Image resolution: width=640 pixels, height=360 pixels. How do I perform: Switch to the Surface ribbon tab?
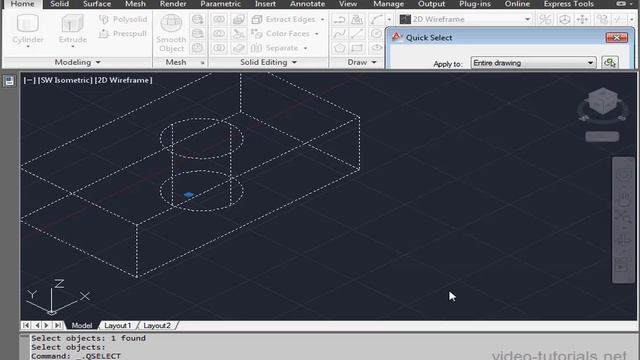click(x=97, y=4)
